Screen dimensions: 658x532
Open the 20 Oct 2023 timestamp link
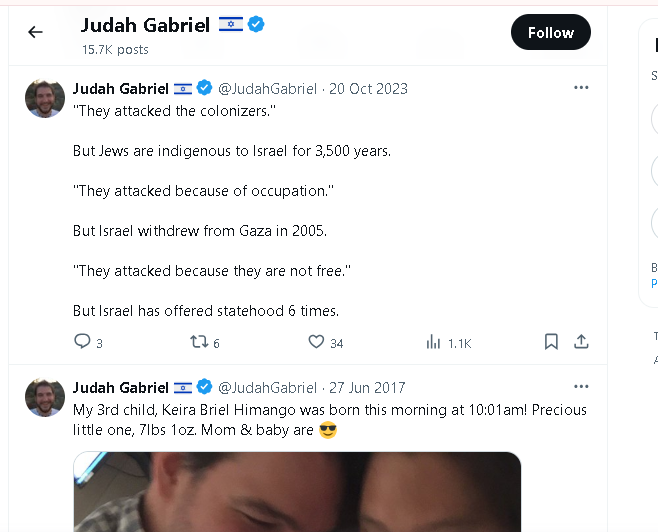(x=369, y=89)
